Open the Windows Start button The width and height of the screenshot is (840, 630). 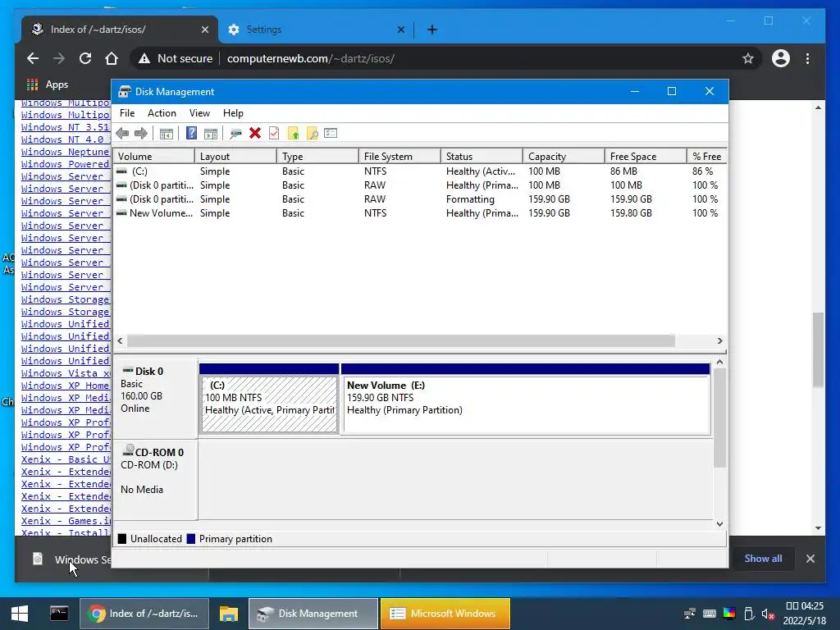(x=20, y=614)
